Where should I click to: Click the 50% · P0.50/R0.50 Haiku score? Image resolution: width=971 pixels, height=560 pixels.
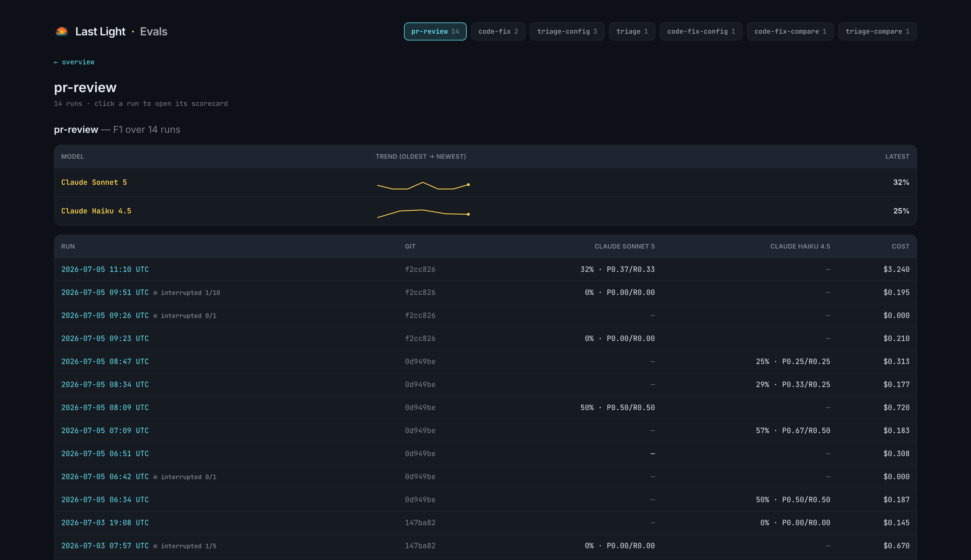[793, 500]
